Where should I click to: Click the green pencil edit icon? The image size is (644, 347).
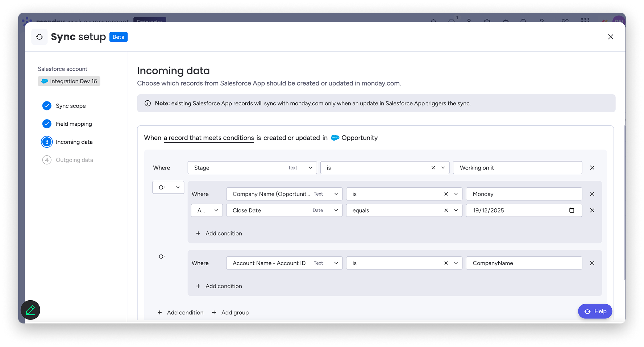tap(30, 310)
